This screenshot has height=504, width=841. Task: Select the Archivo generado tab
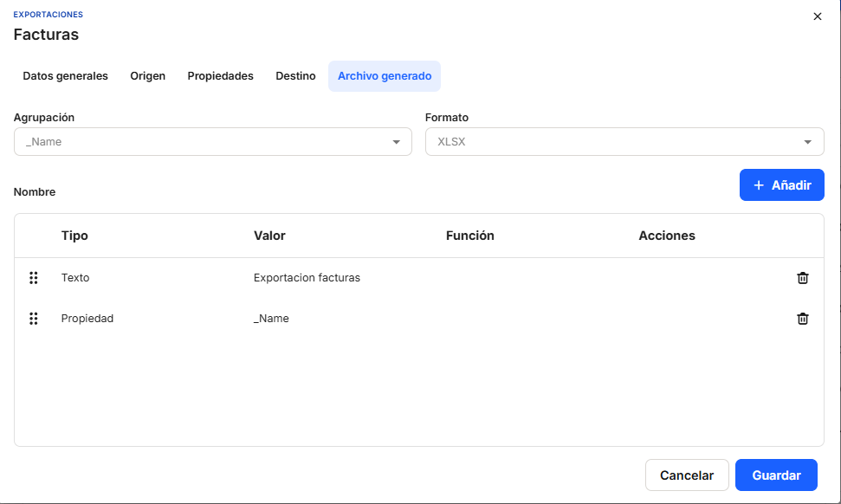pyautogui.click(x=384, y=76)
